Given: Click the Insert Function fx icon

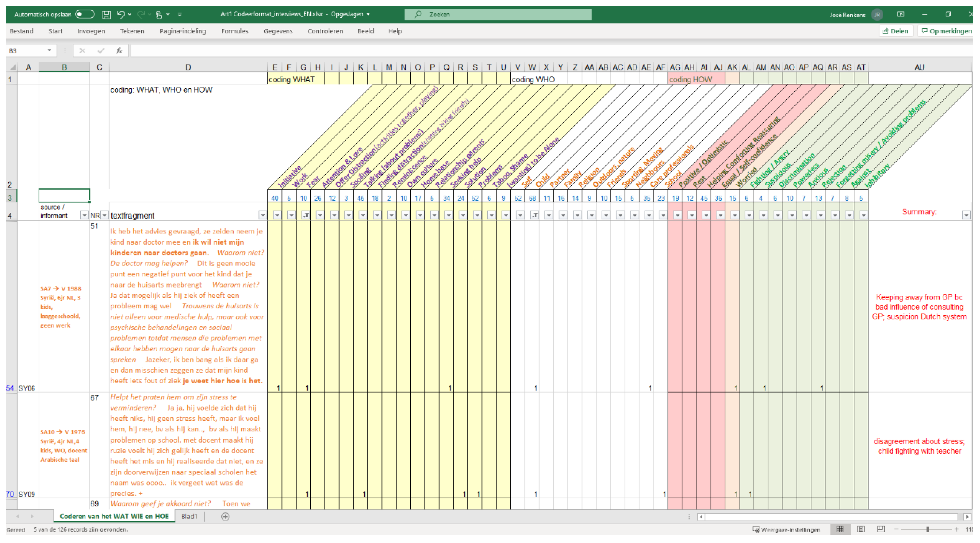Looking at the screenshot, I should 119,51.
